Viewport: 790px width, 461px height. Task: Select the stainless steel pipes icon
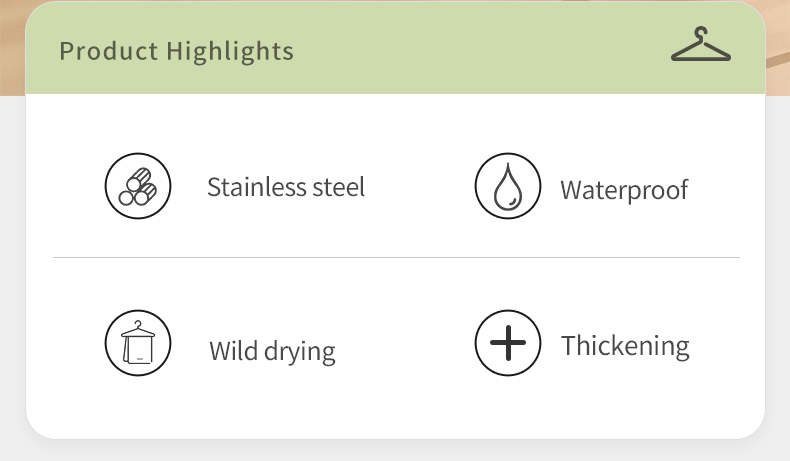coord(138,186)
